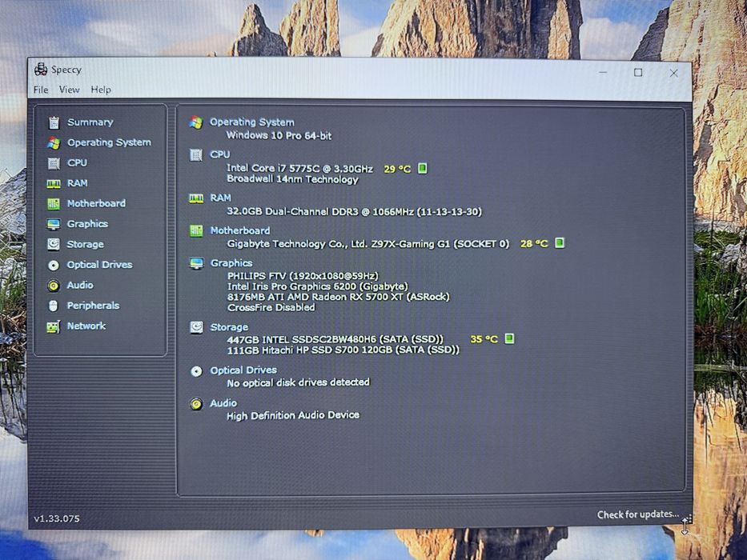The height and width of the screenshot is (560, 747).
Task: Click the Graphics heading link in summary
Action: [x=231, y=263]
